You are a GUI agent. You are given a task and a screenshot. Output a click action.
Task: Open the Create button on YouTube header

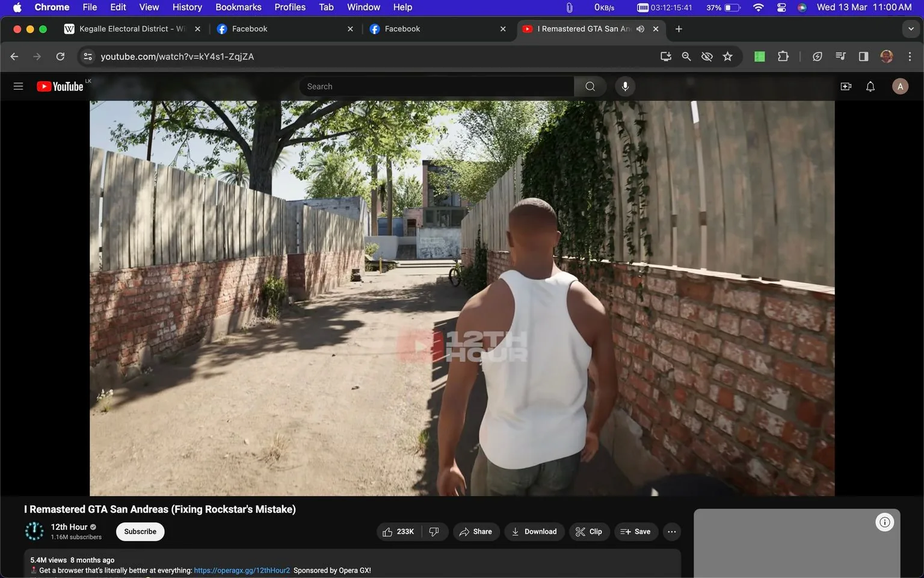(846, 86)
